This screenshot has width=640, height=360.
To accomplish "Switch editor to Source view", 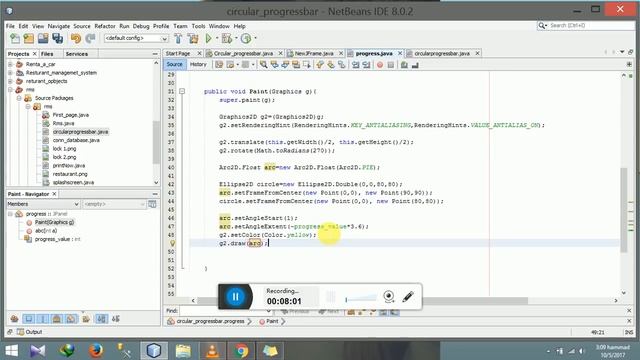I will [x=174, y=64].
